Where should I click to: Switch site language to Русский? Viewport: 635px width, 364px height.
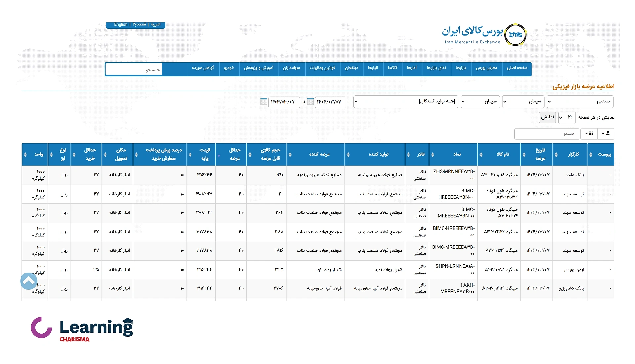click(139, 25)
